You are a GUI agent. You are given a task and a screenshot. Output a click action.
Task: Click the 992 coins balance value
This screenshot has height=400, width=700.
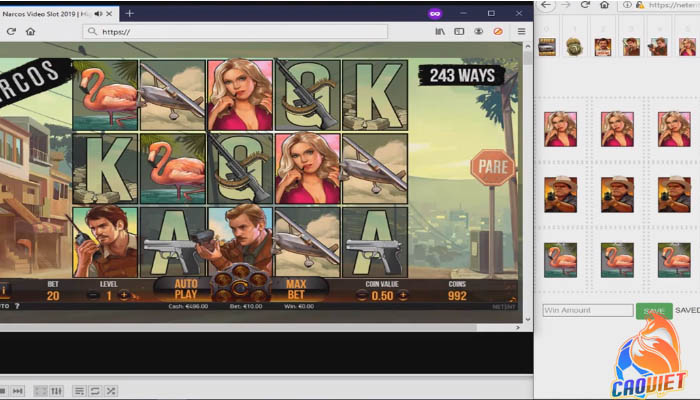[457, 296]
